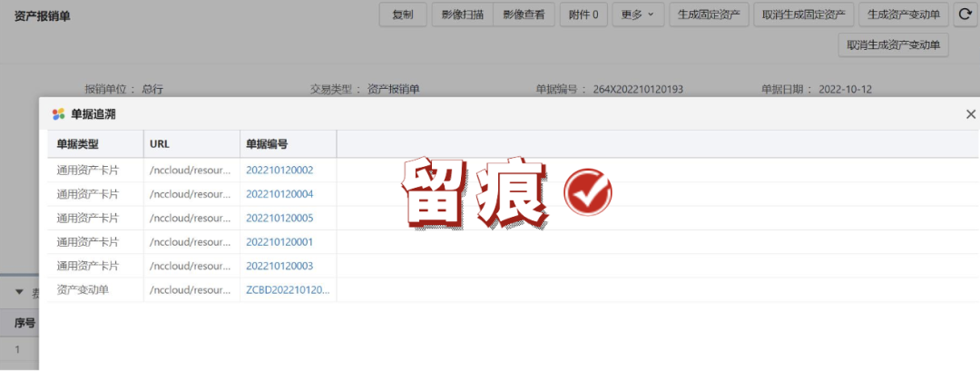Click the 单据追溯 colorful logo icon
This screenshot has width=980, height=371.
click(59, 114)
